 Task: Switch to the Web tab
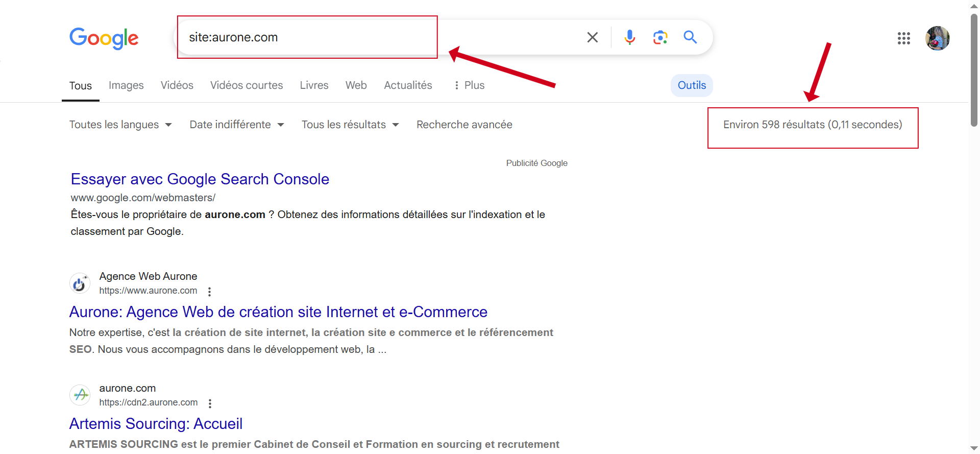click(x=356, y=85)
